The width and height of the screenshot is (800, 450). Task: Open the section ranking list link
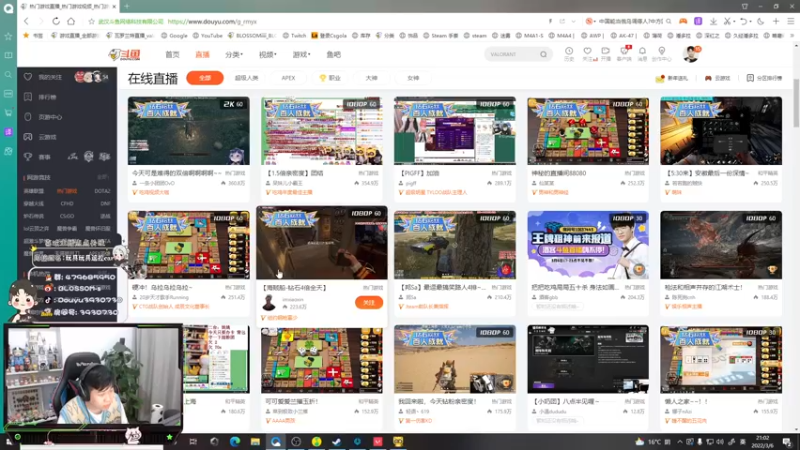[x=764, y=78]
